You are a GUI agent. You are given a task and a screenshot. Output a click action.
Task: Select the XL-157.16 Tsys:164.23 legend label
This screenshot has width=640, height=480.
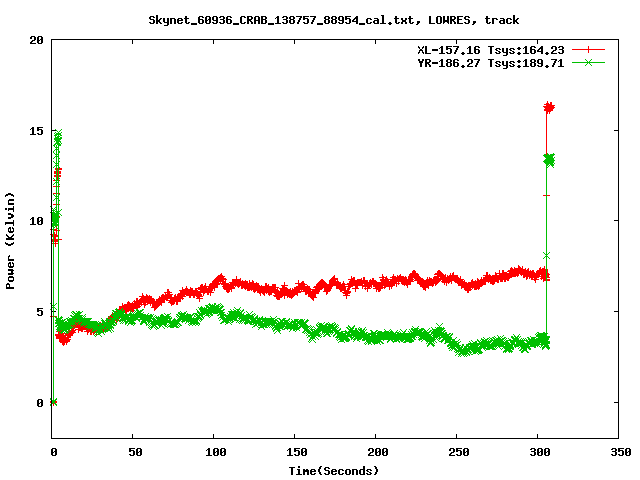click(491, 50)
